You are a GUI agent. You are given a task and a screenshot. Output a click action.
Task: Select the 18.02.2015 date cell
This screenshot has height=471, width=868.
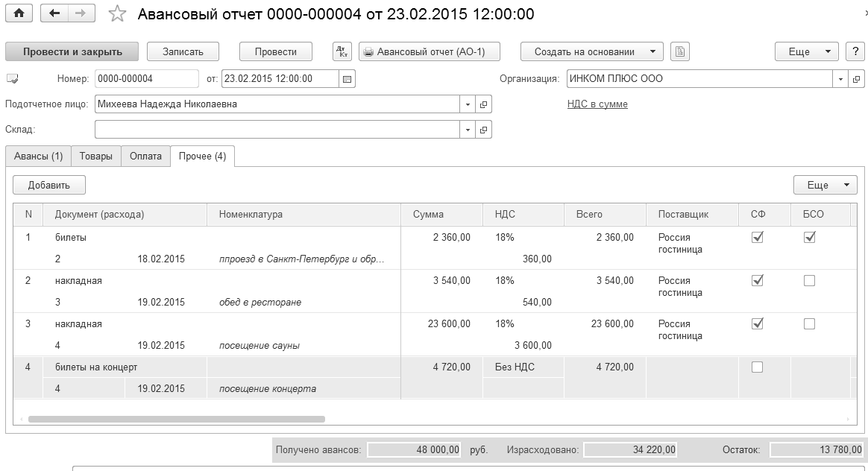(166, 259)
